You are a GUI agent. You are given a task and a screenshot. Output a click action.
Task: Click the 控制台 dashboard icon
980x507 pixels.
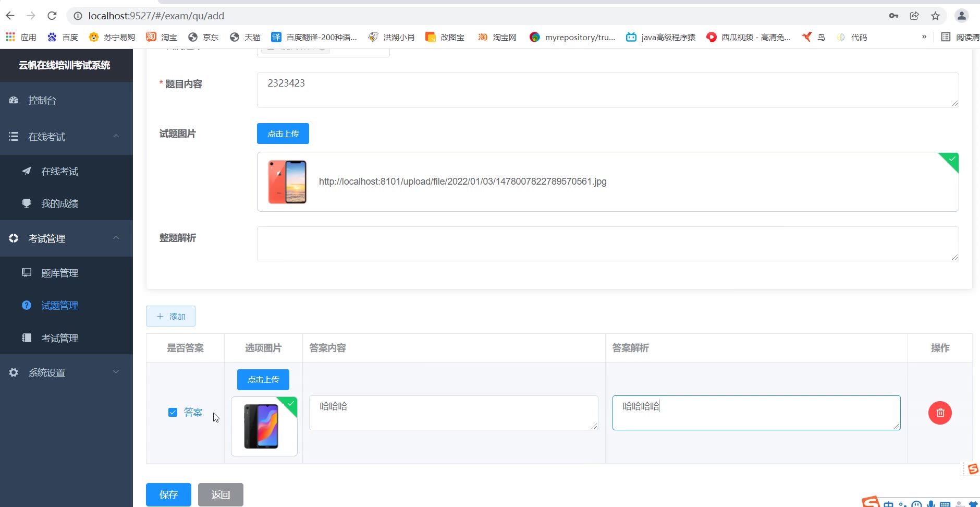[x=14, y=100]
